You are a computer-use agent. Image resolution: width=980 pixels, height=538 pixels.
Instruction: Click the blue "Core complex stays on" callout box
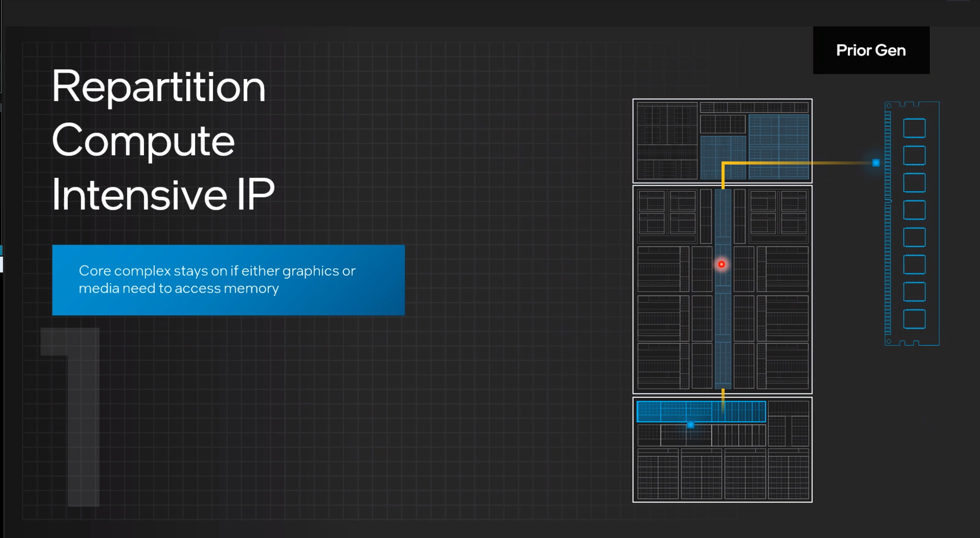point(228,280)
